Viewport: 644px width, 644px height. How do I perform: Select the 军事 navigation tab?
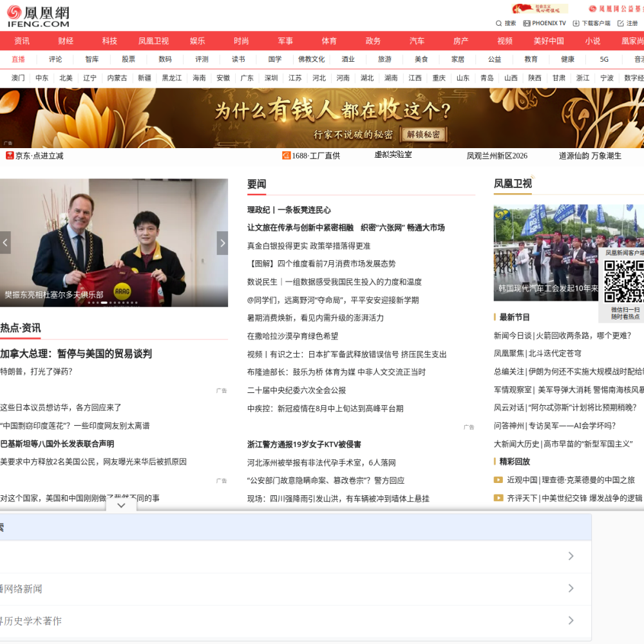285,41
